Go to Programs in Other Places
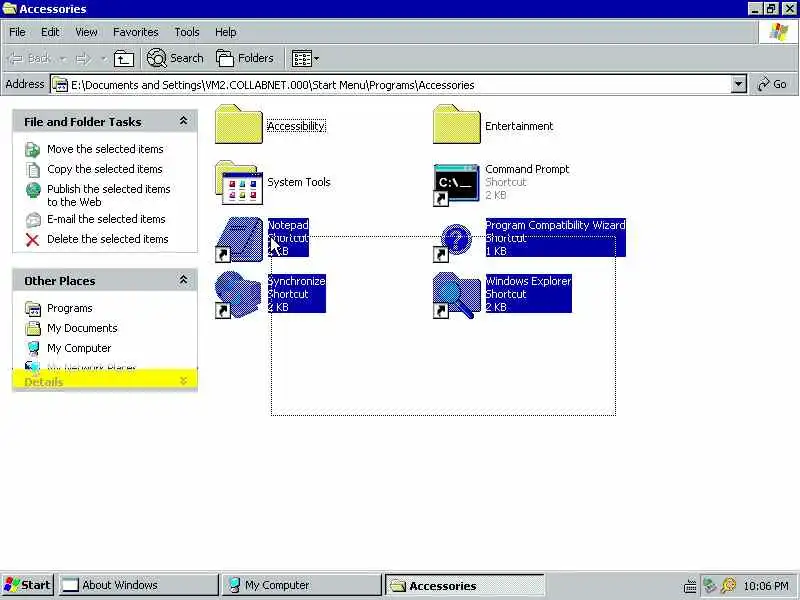This screenshot has width=800, height=600. (x=69, y=308)
